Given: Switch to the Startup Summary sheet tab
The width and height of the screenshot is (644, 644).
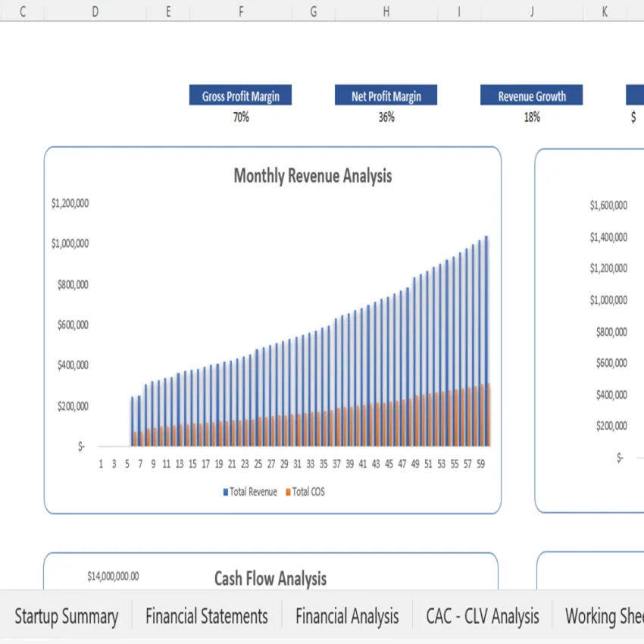Looking at the screenshot, I should pos(67,616).
